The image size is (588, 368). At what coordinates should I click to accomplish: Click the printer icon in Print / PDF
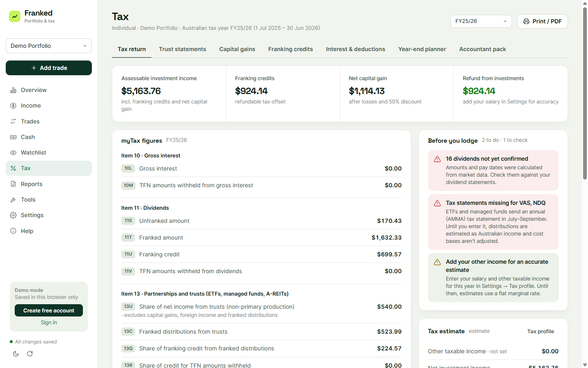tap(526, 21)
